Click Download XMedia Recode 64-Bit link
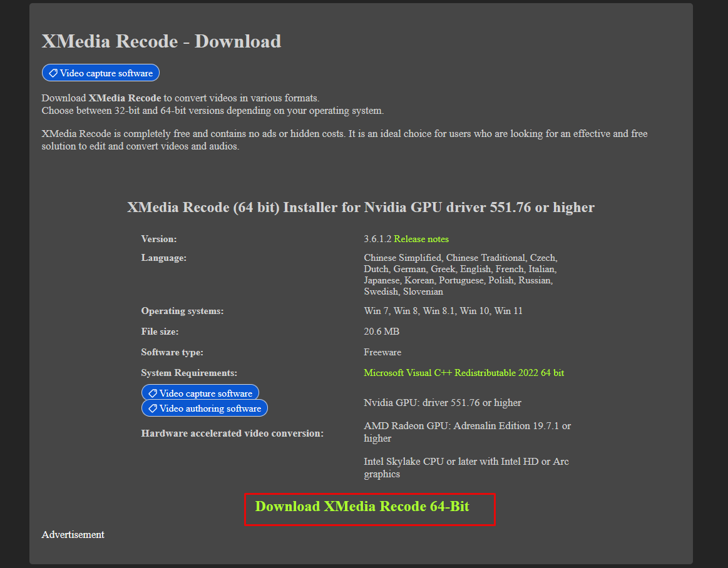The height and width of the screenshot is (568, 728). [362, 506]
